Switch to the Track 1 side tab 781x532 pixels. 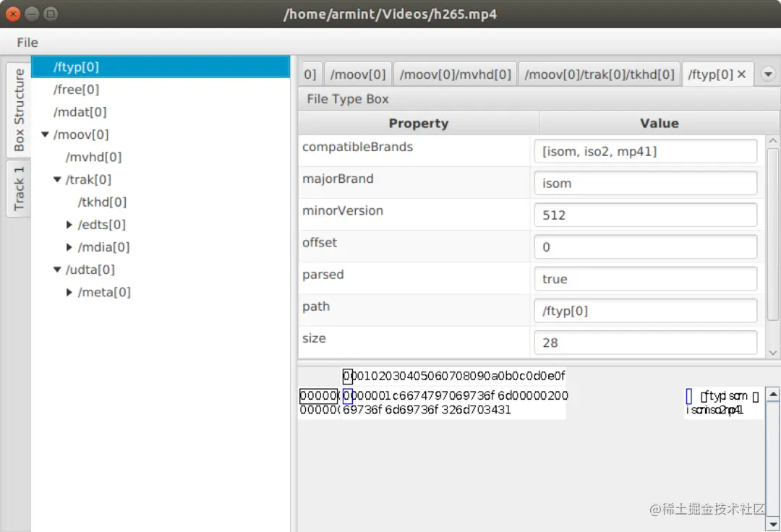(x=18, y=189)
